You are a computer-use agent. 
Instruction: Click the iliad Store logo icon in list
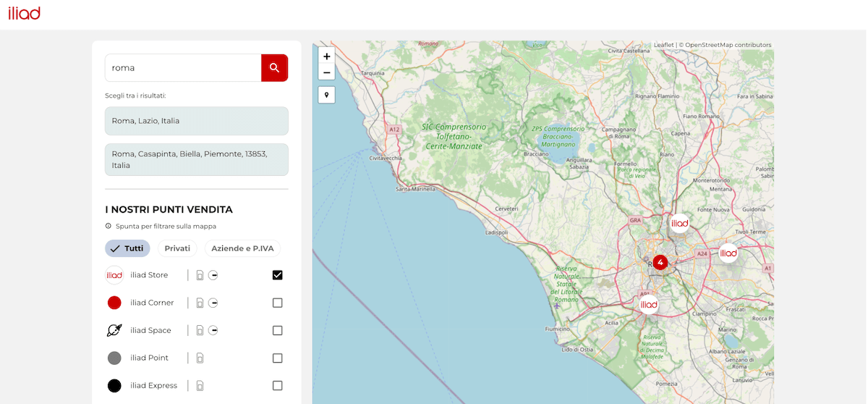114,275
